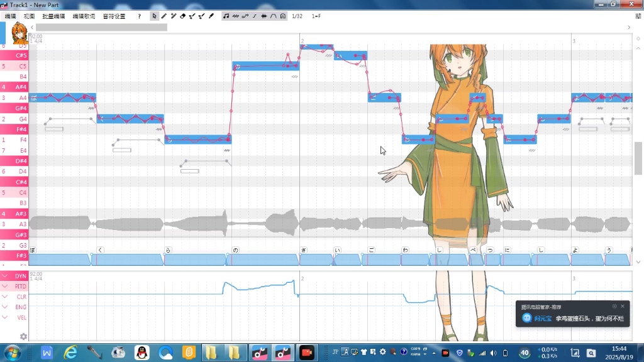Click the A#4 piano key
The image size is (644, 362).
pos(14,87)
